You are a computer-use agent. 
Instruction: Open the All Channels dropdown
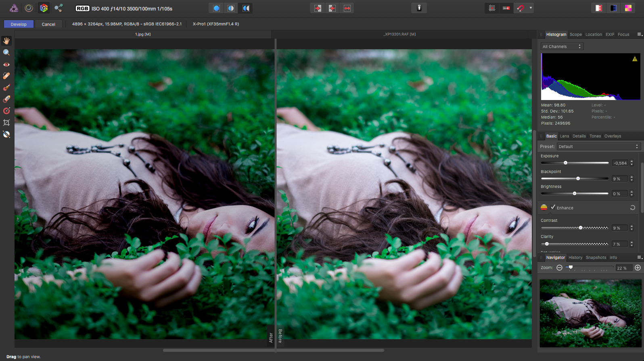pyautogui.click(x=562, y=46)
